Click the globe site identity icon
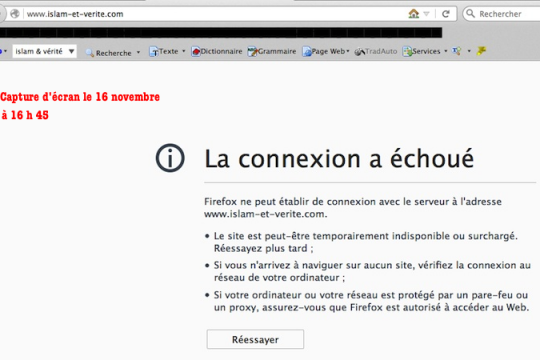This screenshot has height=360, width=540. pyautogui.click(x=14, y=14)
